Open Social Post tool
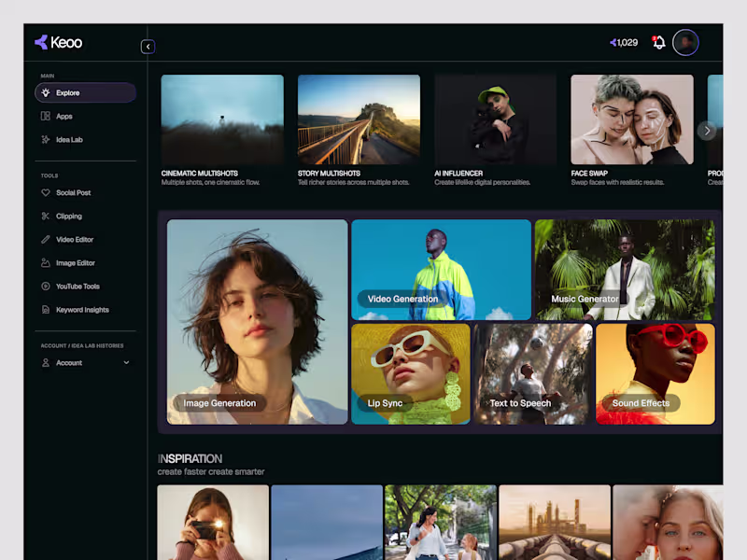The height and width of the screenshot is (560, 747). pyautogui.click(x=85, y=192)
